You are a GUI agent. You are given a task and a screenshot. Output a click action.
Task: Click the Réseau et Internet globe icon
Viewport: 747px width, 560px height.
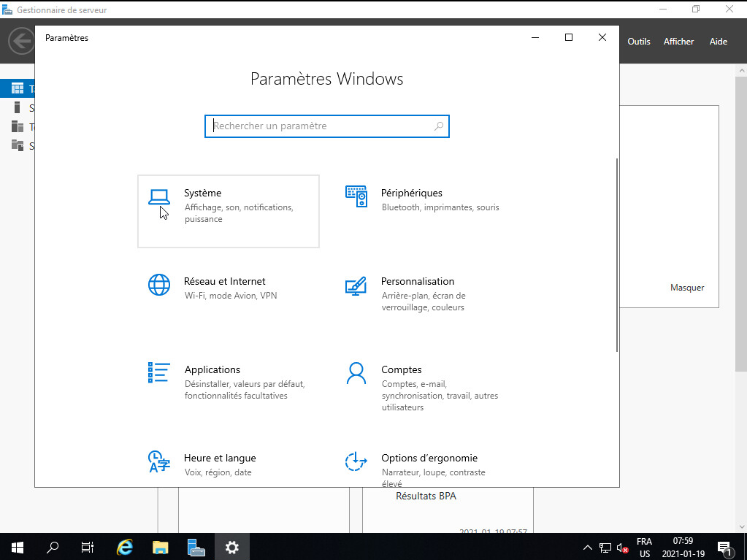[159, 285]
